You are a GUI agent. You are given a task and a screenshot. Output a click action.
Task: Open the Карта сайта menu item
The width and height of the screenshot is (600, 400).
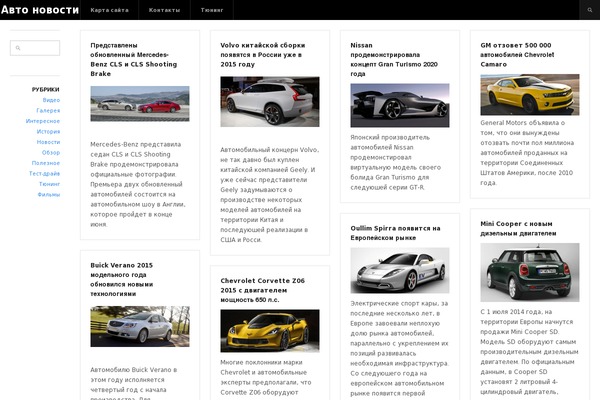click(109, 10)
